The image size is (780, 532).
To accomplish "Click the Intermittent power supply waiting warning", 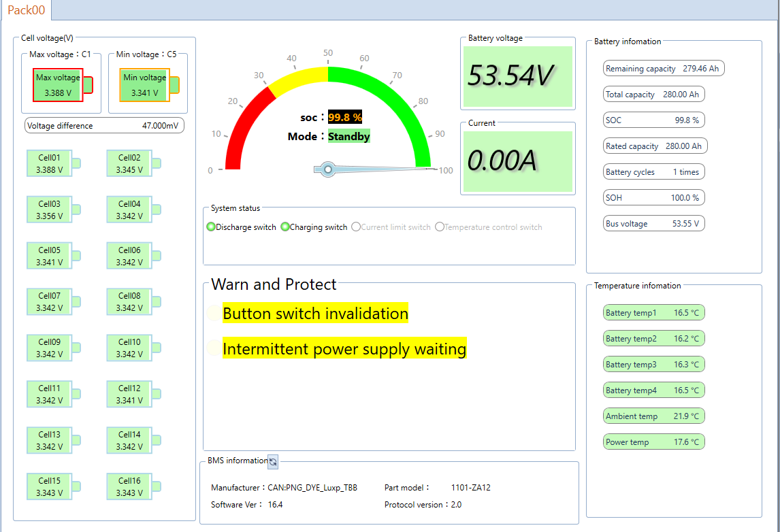I will 344,348.
